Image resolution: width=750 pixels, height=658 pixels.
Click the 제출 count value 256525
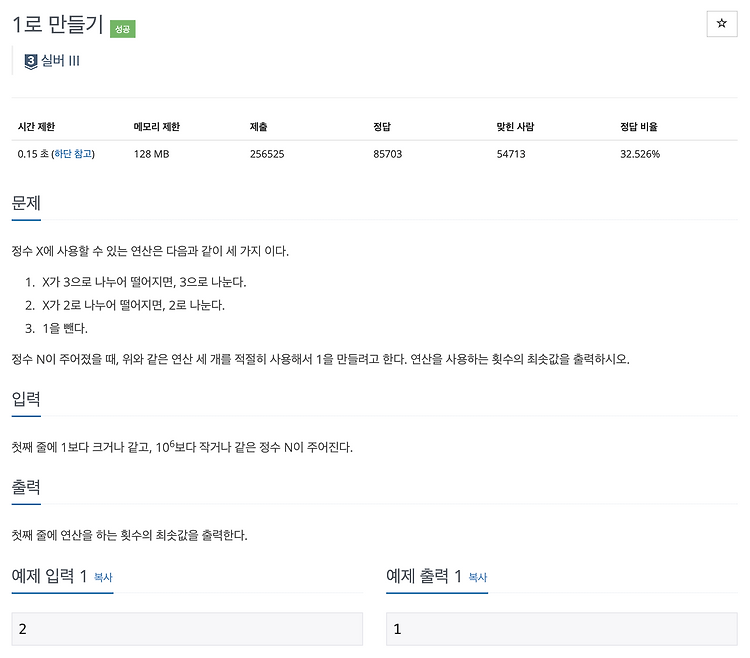pos(267,154)
